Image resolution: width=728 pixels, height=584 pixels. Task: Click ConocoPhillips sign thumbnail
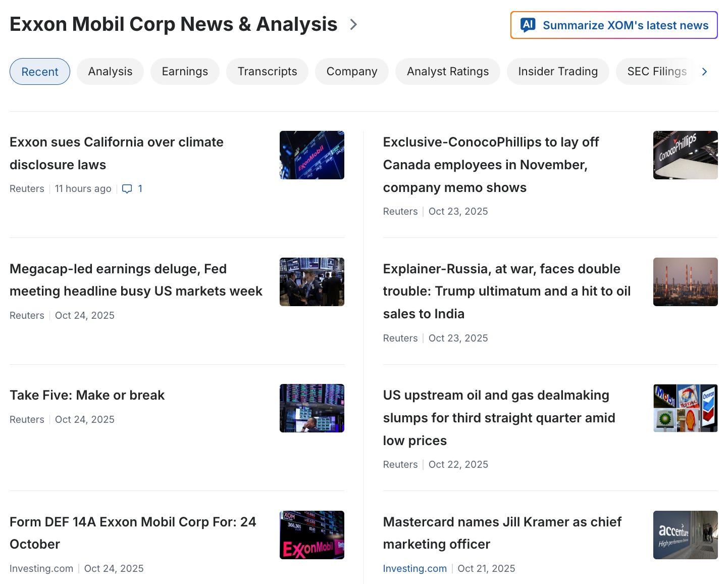tap(686, 155)
